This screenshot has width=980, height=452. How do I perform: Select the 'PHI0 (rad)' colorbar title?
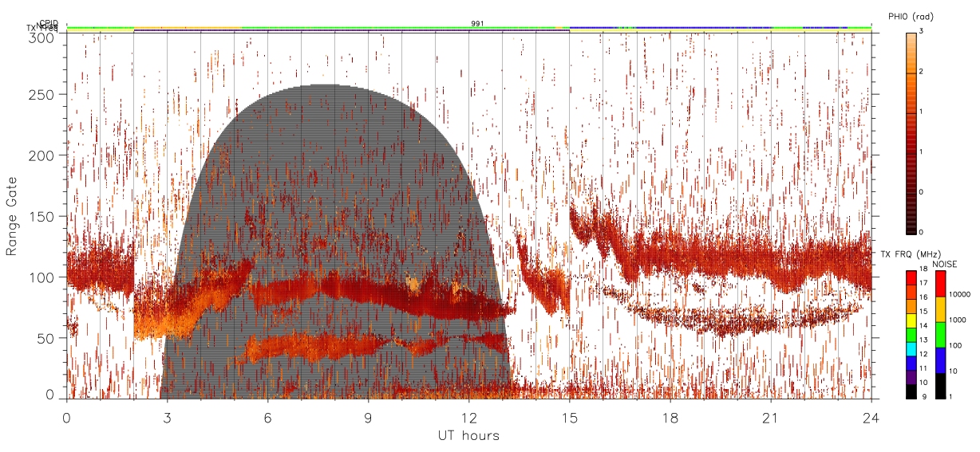pyautogui.click(x=911, y=16)
